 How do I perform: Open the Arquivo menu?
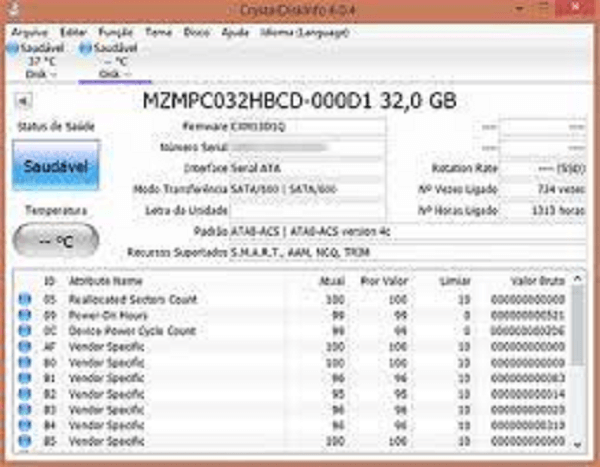point(29,33)
